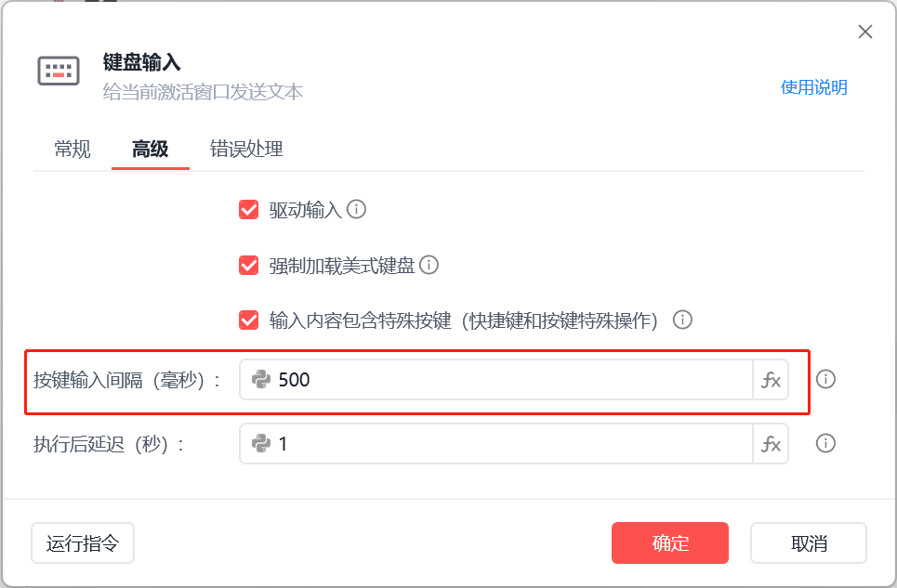Open the 使用说明 link
Screen dimensions: 897x588
(x=813, y=87)
